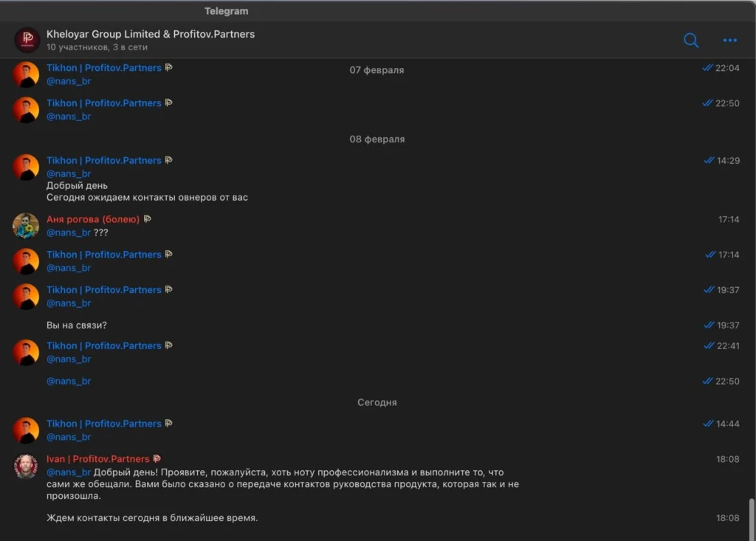
Task: Click the read checkmarks on the 14:44 message
Action: click(x=708, y=424)
